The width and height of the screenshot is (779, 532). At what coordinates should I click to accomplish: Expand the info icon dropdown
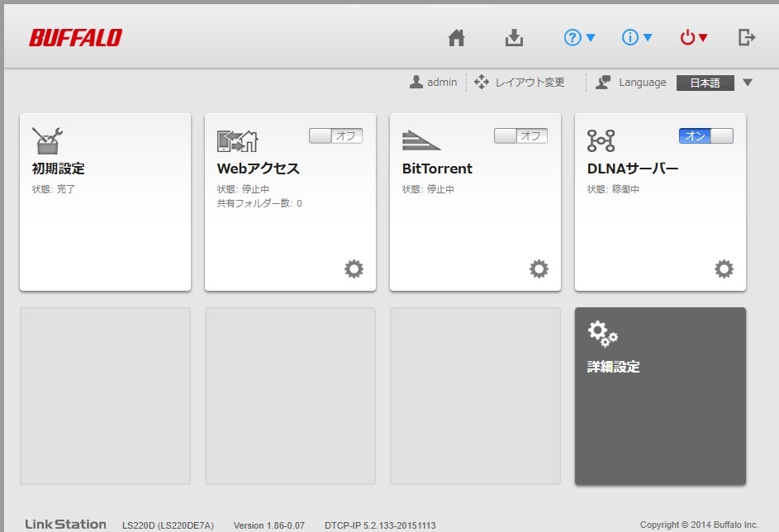(637, 38)
